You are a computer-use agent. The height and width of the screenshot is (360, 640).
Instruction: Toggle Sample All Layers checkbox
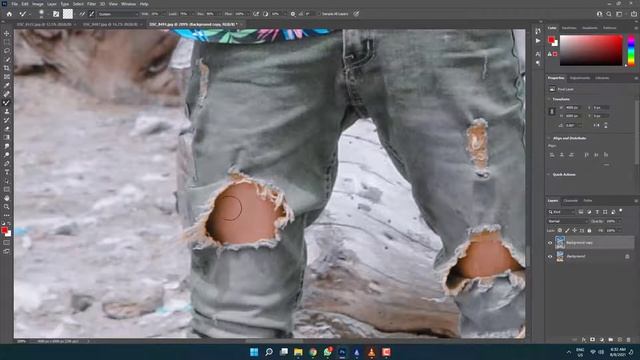[x=320, y=14]
